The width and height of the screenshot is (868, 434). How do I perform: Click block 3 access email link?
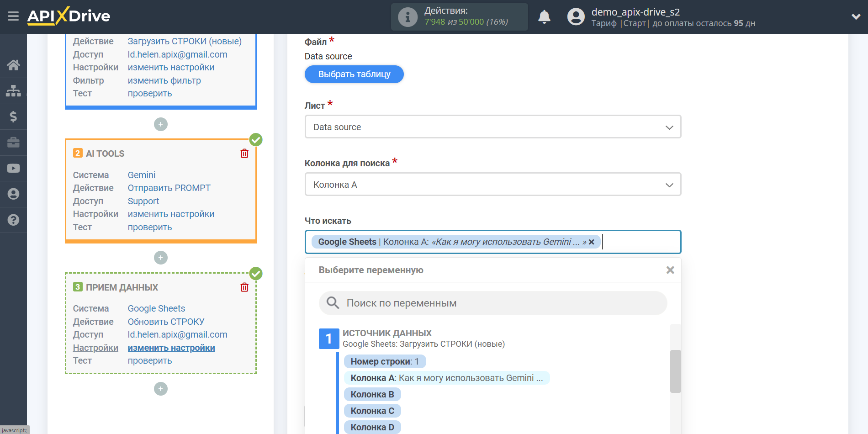click(x=177, y=334)
